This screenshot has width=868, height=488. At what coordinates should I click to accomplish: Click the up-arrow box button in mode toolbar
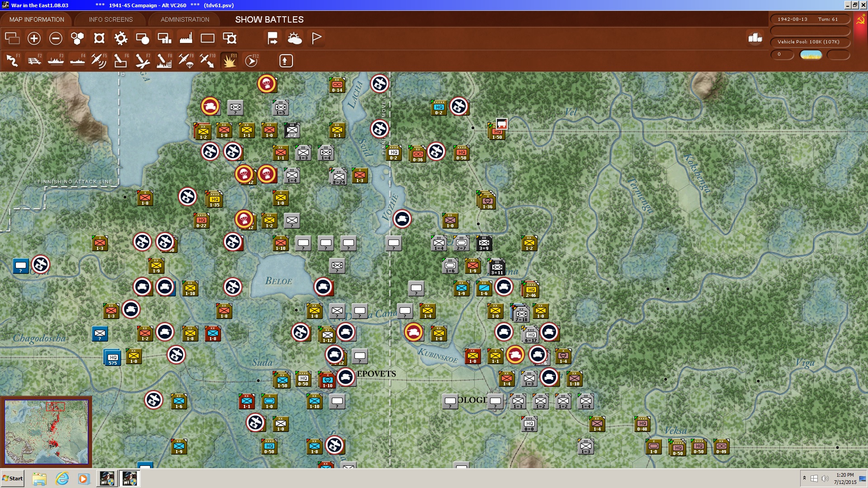point(286,61)
